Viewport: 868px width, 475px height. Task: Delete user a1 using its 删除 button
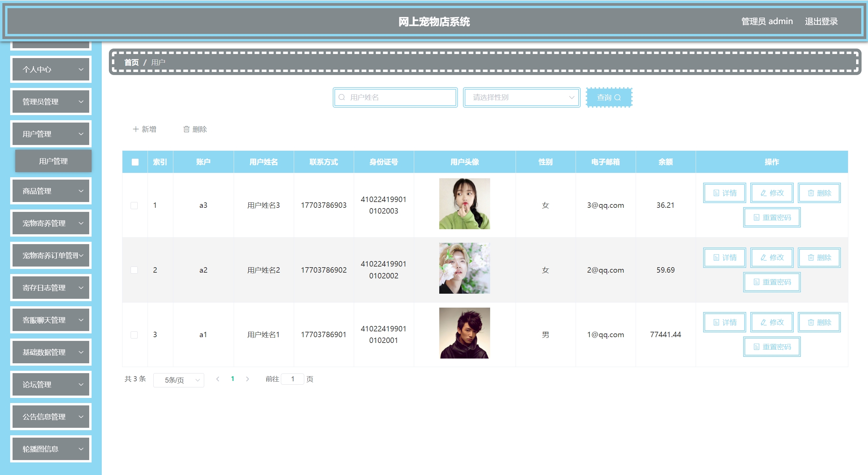click(x=819, y=322)
